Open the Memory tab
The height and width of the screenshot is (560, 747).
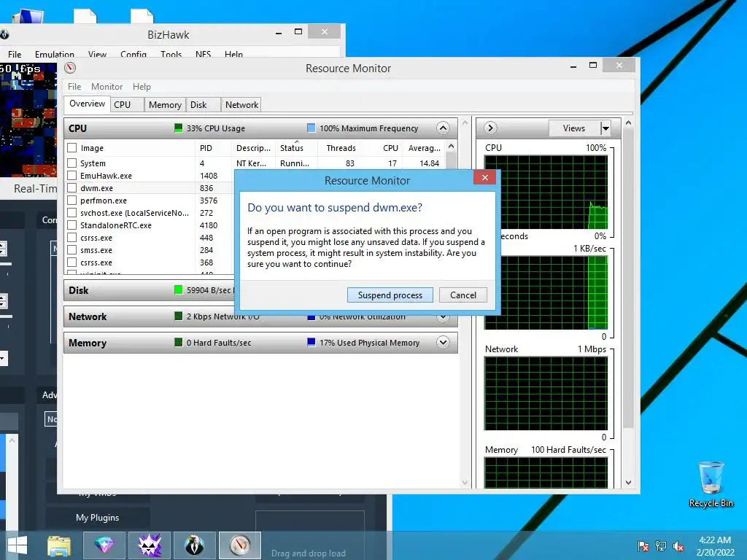click(x=165, y=105)
